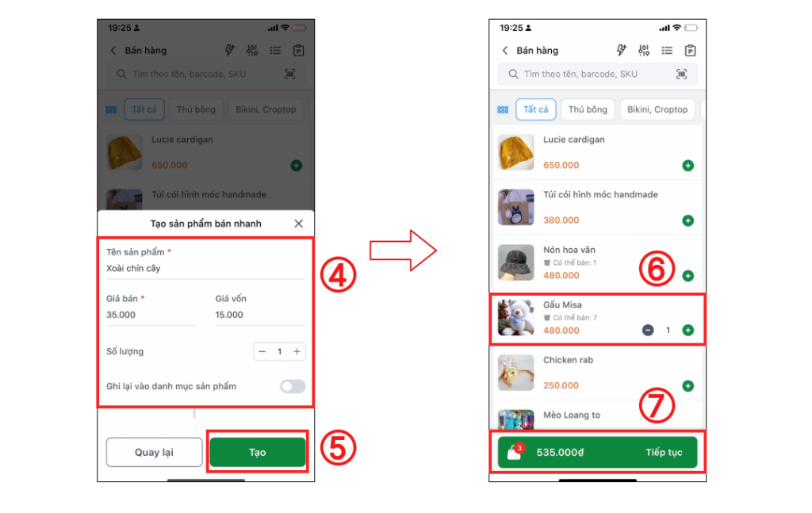Tap Tiếp tục on the cart bar

tap(664, 453)
